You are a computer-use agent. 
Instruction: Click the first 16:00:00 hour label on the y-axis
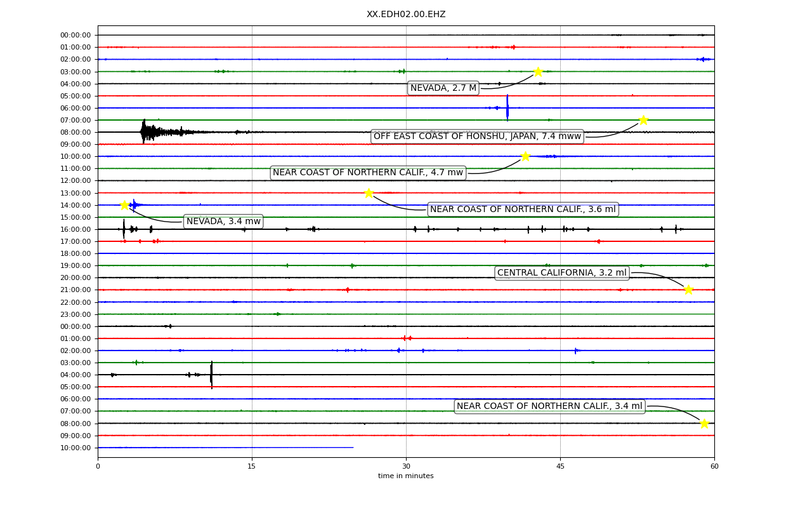click(x=75, y=229)
